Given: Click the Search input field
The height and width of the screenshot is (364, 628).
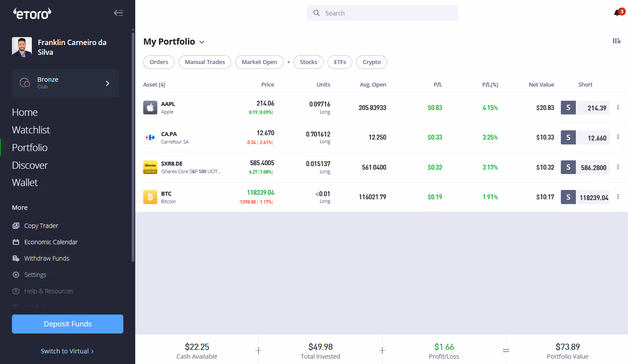Looking at the screenshot, I should point(382,13).
